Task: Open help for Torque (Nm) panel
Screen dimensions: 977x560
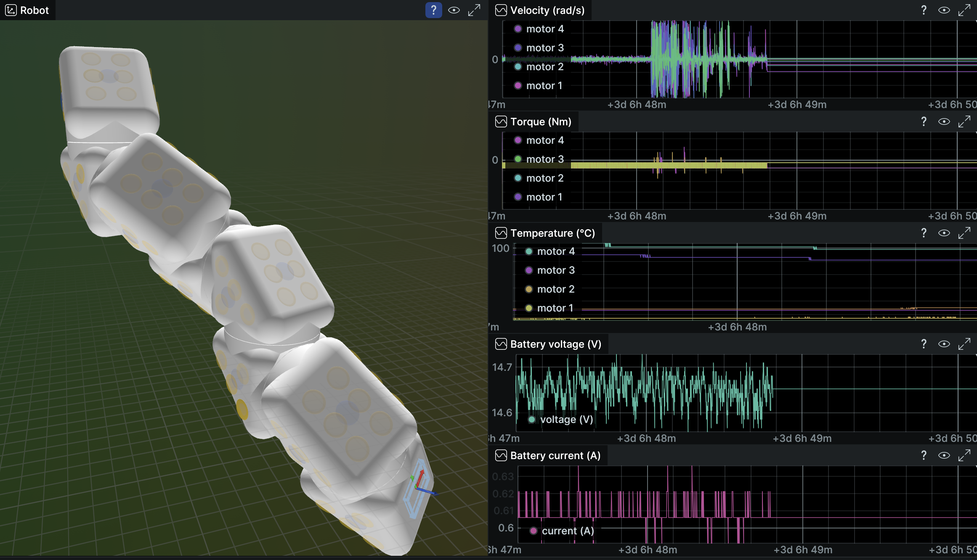Action: pyautogui.click(x=924, y=122)
